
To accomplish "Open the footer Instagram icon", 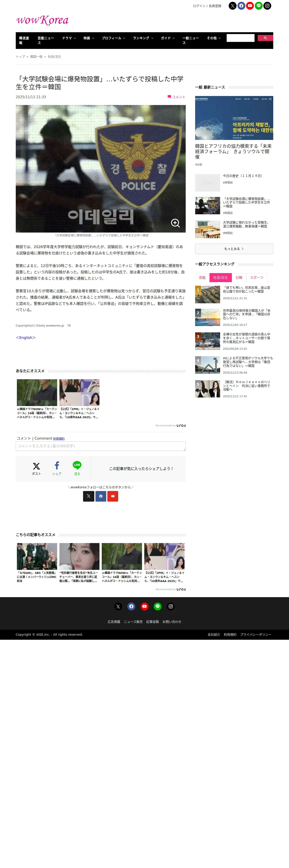I will tap(171, 607).
